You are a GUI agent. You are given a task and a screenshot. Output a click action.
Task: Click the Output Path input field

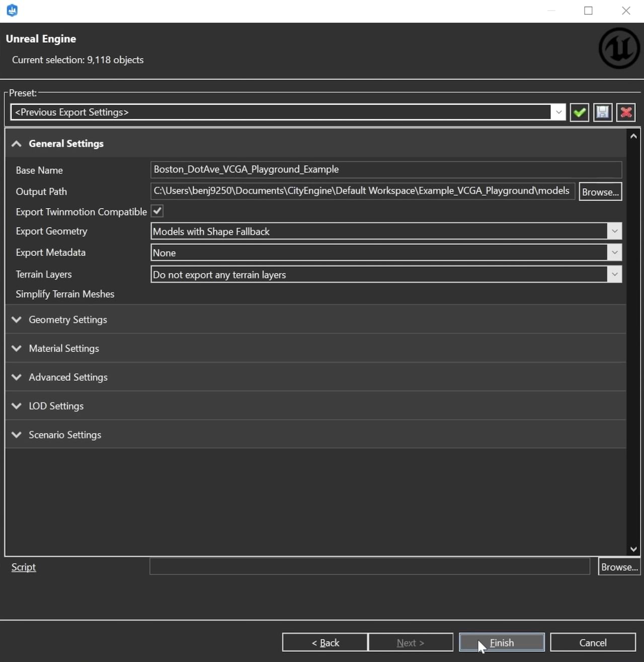coord(362,191)
